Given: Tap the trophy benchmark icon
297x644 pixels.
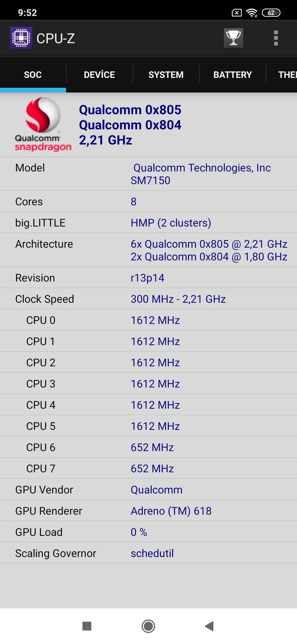Looking at the screenshot, I should click(233, 38).
